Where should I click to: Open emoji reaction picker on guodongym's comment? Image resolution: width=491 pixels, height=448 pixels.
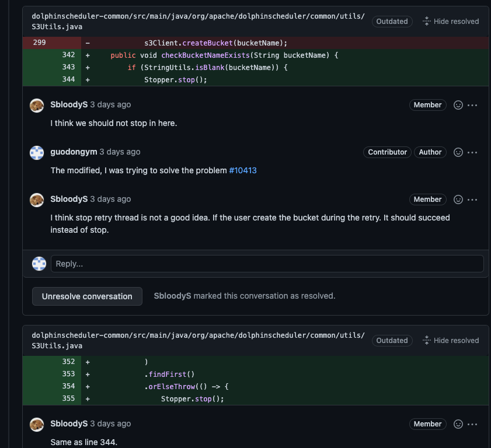coord(458,152)
